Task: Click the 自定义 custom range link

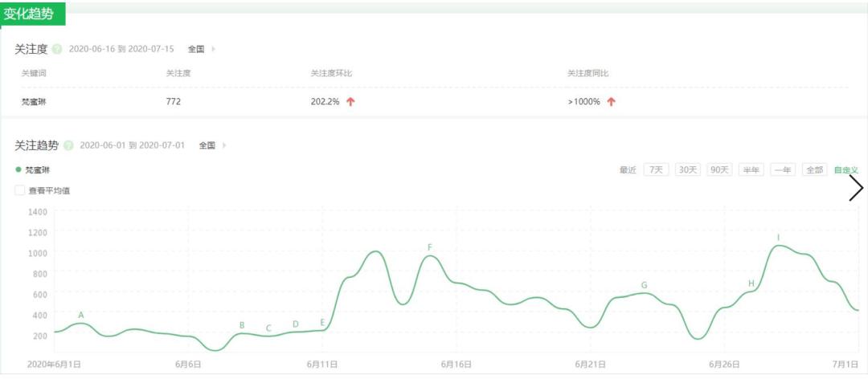Action: click(x=846, y=169)
